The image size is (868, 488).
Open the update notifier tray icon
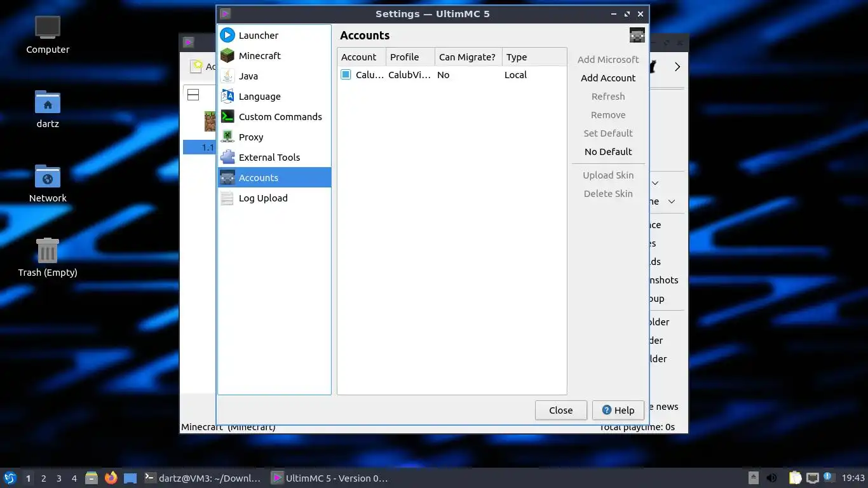coord(828,477)
